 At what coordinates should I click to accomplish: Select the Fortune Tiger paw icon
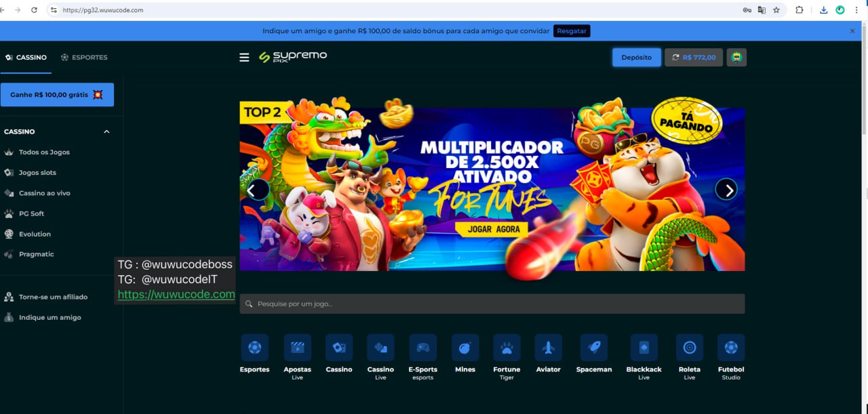click(x=507, y=348)
